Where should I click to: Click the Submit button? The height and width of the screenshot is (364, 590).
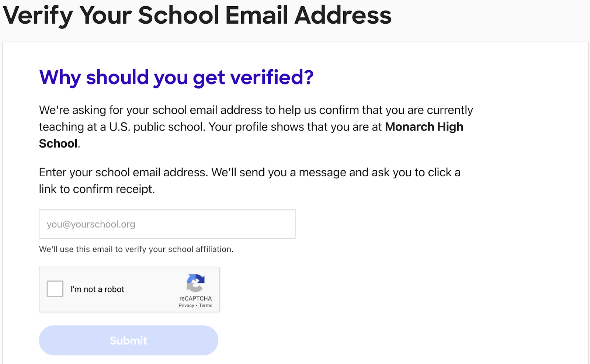129,340
